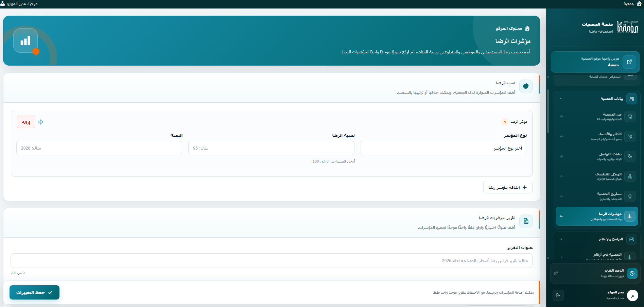The height and width of the screenshot is (307, 644).
Task: Click the محتوى الموقع breadcrumb link
Action: (x=509, y=29)
